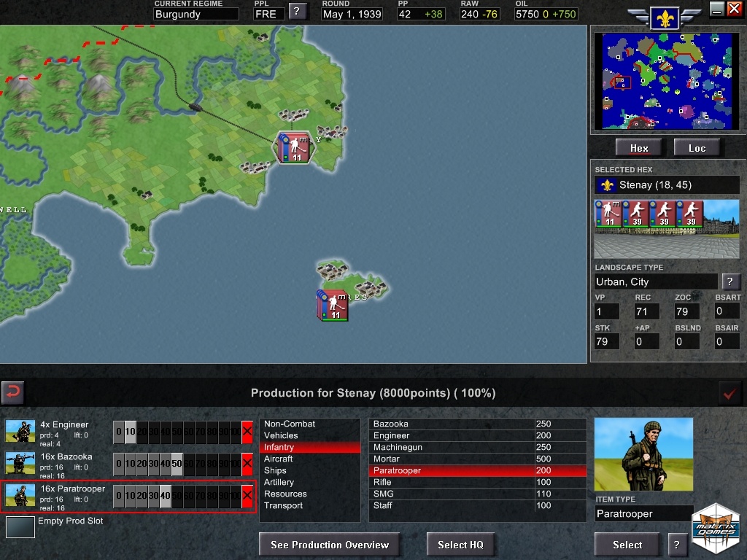Confirm production with the red checkmark icon
This screenshot has width=747, height=560.
pyautogui.click(x=728, y=393)
